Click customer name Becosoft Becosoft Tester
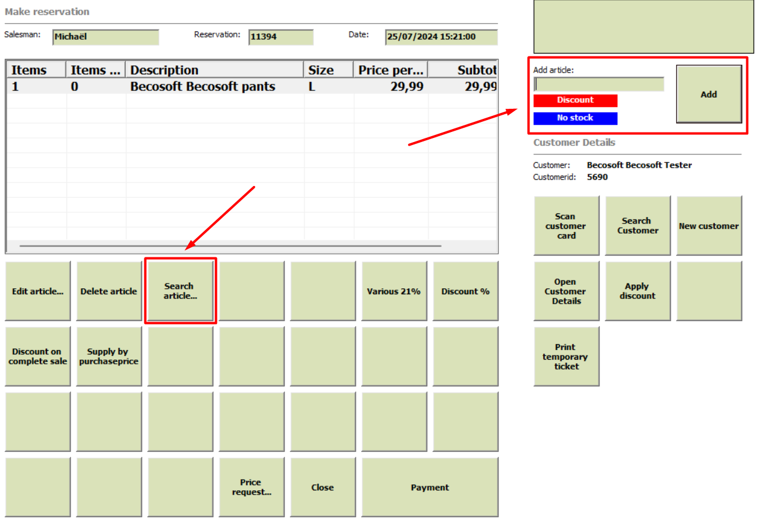This screenshot has height=532, width=757. [639, 165]
